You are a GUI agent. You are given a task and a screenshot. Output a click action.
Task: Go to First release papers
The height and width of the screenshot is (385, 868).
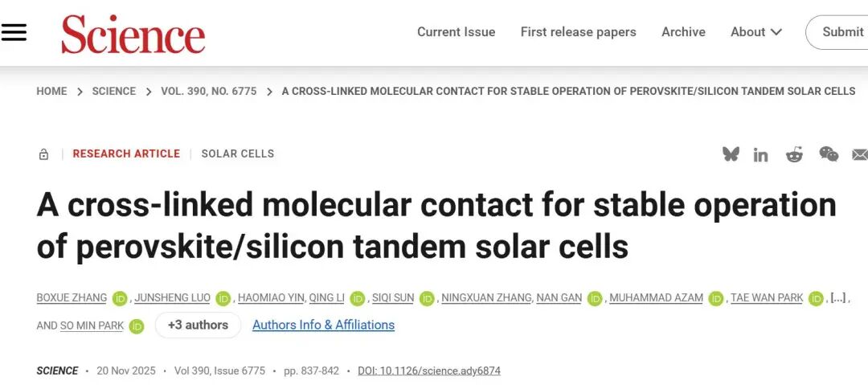pos(578,32)
